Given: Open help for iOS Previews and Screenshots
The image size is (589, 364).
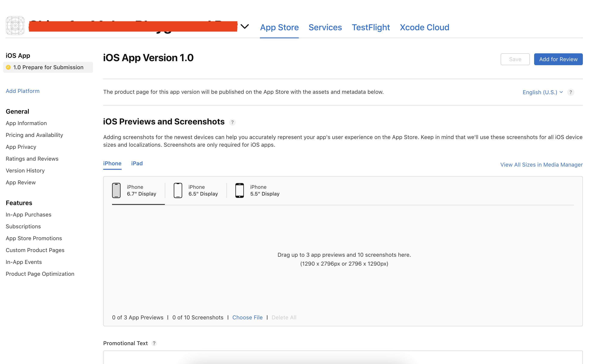Looking at the screenshot, I should click(x=232, y=122).
